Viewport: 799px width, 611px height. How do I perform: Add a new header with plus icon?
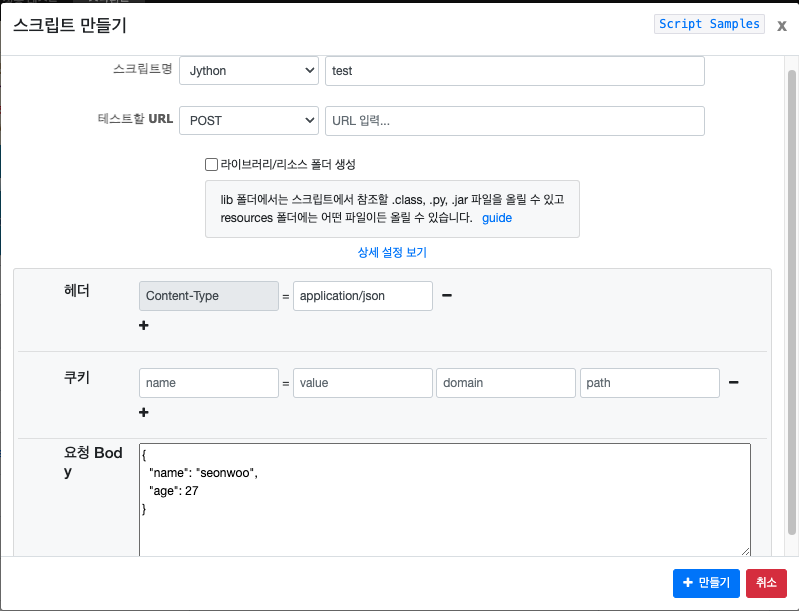144,325
